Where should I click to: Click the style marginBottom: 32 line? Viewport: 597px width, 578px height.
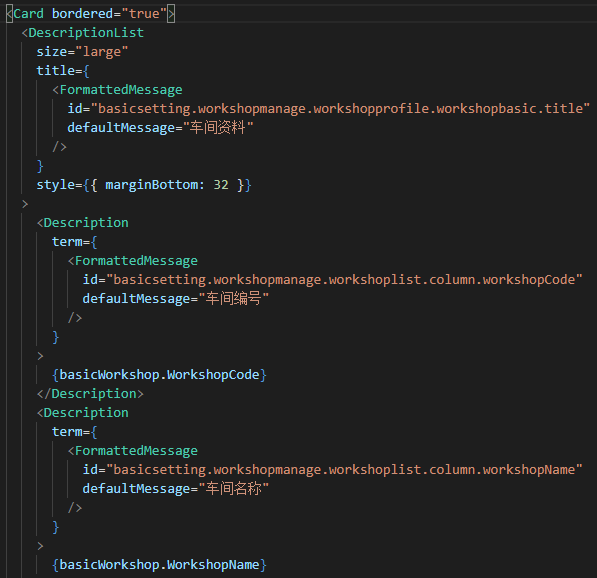(x=144, y=185)
